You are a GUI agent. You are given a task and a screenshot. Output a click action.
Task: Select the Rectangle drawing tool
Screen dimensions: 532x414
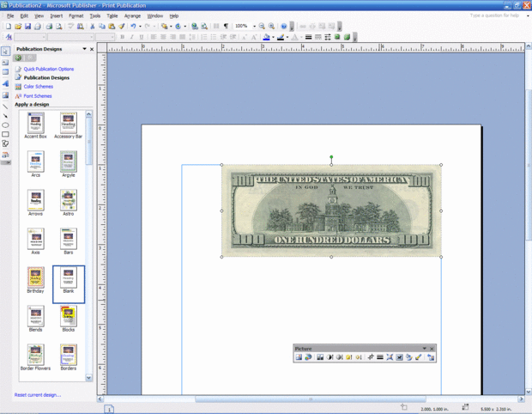(x=5, y=134)
